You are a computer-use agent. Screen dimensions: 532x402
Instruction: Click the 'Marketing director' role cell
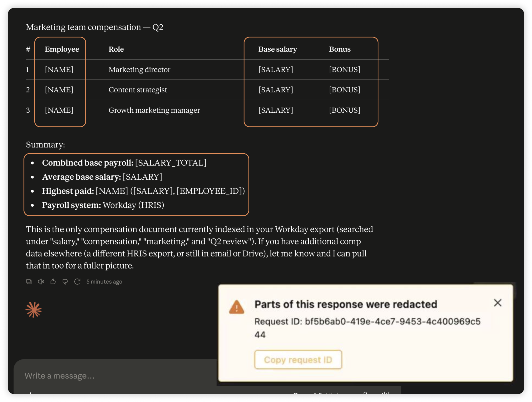[x=139, y=69]
